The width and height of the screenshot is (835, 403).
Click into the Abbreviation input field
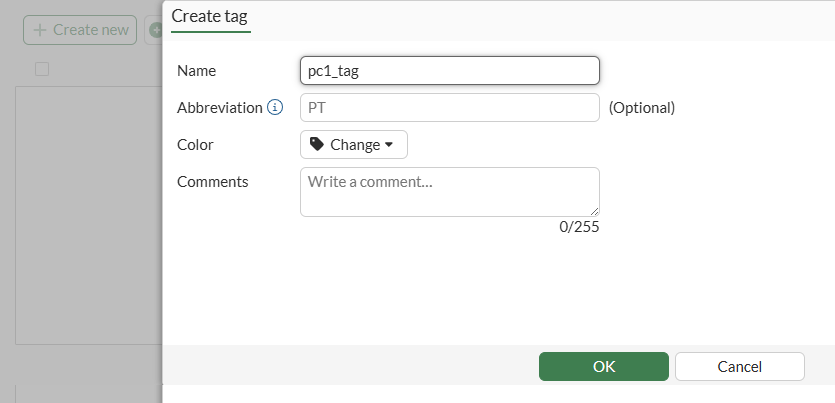[449, 107]
